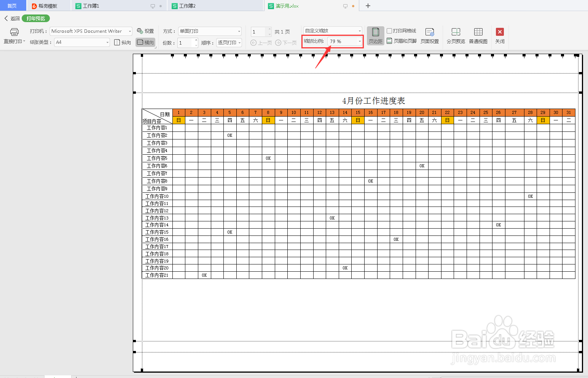Click the display icon on 工作簿1 tab

click(x=153, y=6)
